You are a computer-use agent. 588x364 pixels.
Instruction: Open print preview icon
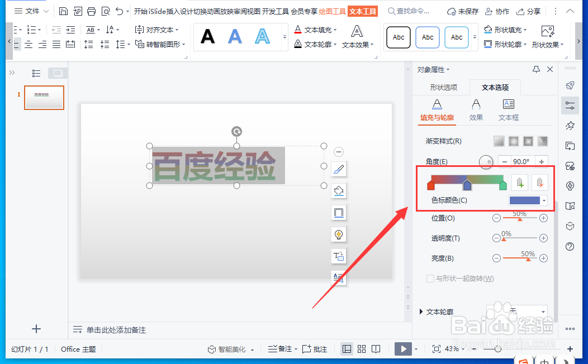point(106,11)
